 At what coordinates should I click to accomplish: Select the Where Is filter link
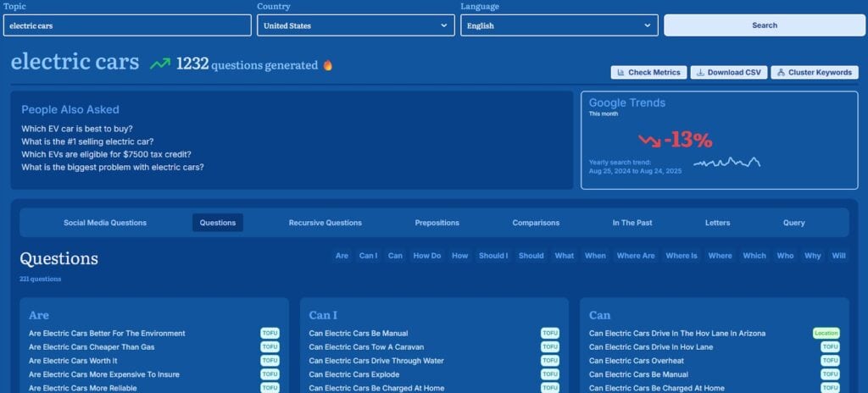click(682, 256)
